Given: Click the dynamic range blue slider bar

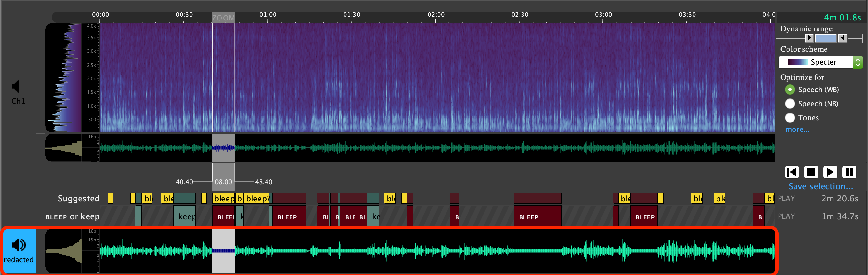Looking at the screenshot, I should pos(825,38).
